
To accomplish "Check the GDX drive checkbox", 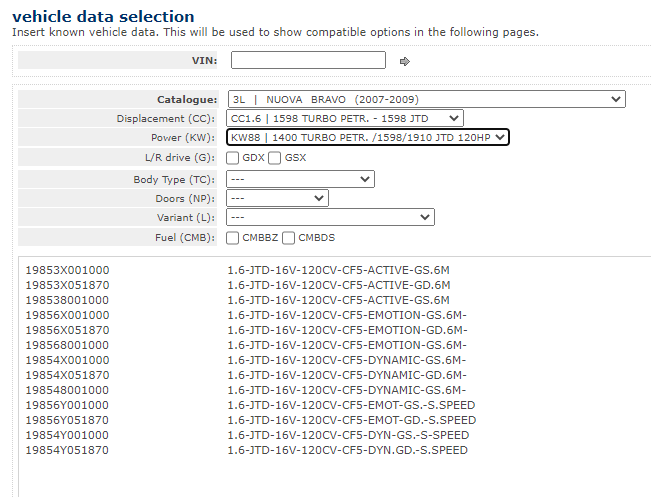I will tap(232, 158).
